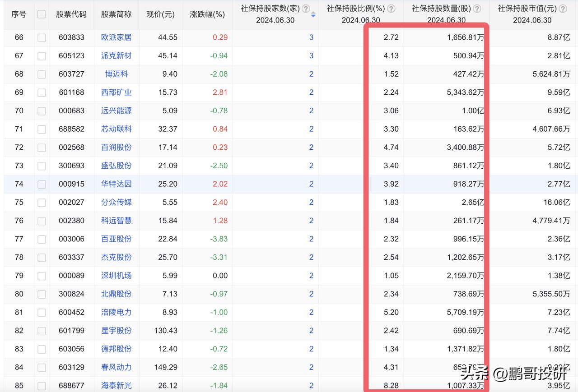Click the 涨跌幅(%) column header
This screenshot has height=392, width=578.
click(x=207, y=14)
